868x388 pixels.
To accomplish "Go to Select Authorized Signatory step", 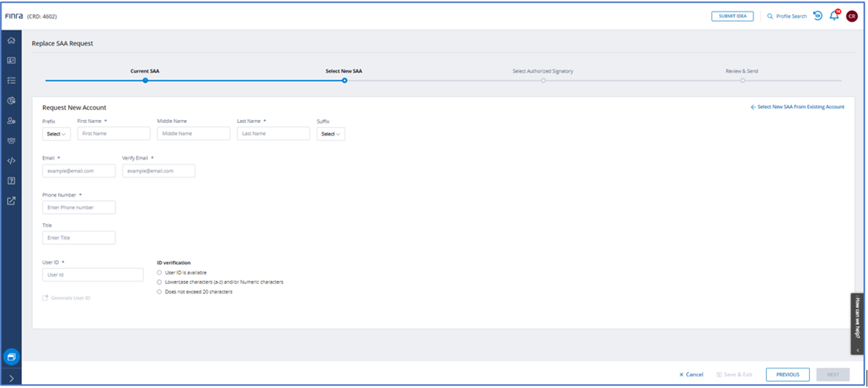I will coord(543,80).
